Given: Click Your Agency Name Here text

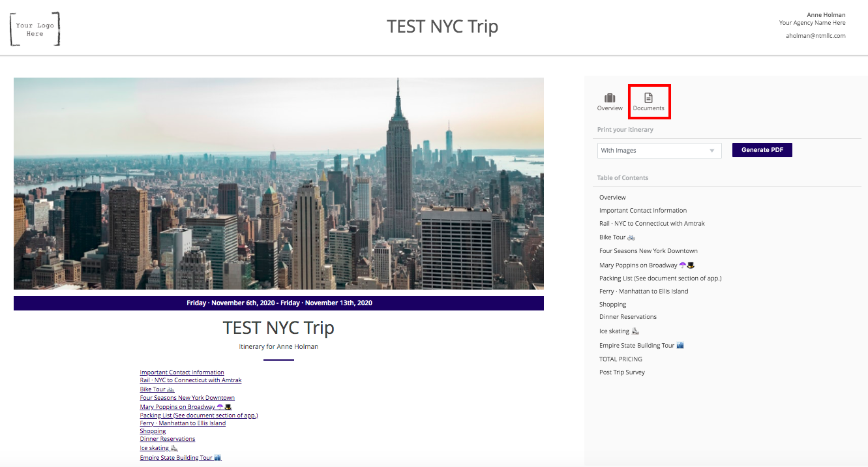Looking at the screenshot, I should click(x=813, y=23).
